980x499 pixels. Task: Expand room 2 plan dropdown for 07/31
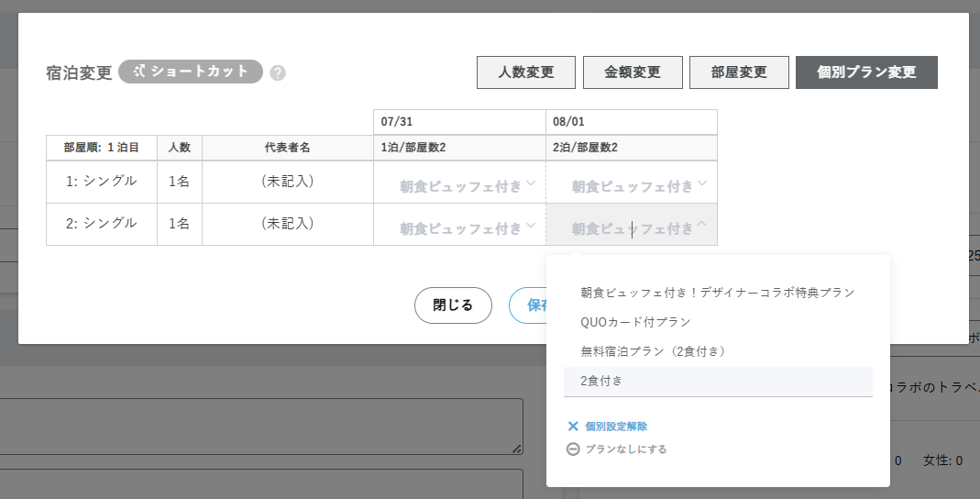coord(459,228)
